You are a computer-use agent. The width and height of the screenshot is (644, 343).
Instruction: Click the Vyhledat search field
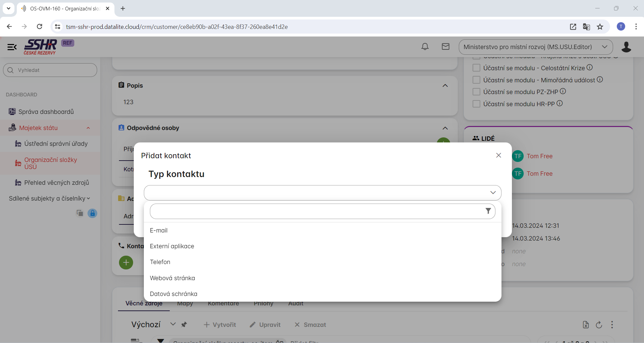[50, 70]
